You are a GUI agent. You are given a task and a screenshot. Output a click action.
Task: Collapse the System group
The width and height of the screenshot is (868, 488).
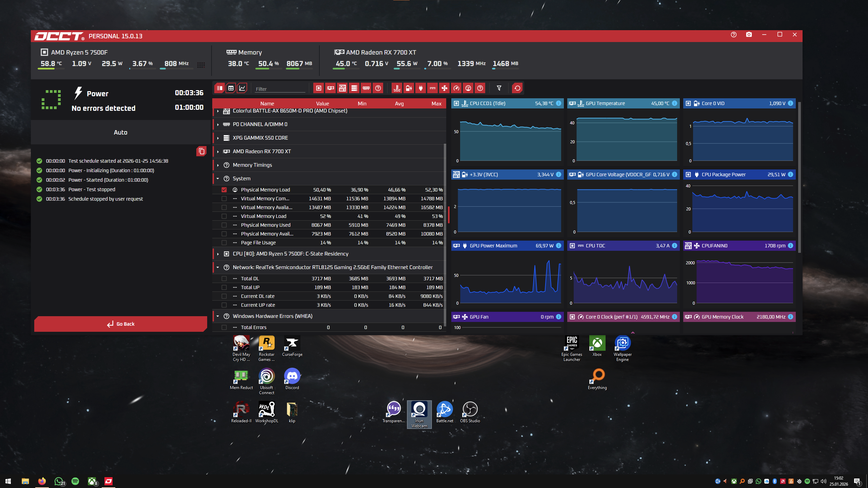(x=218, y=179)
